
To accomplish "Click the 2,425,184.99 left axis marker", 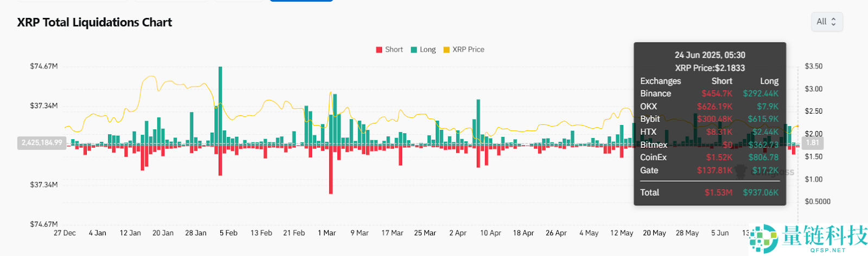I will (42, 142).
